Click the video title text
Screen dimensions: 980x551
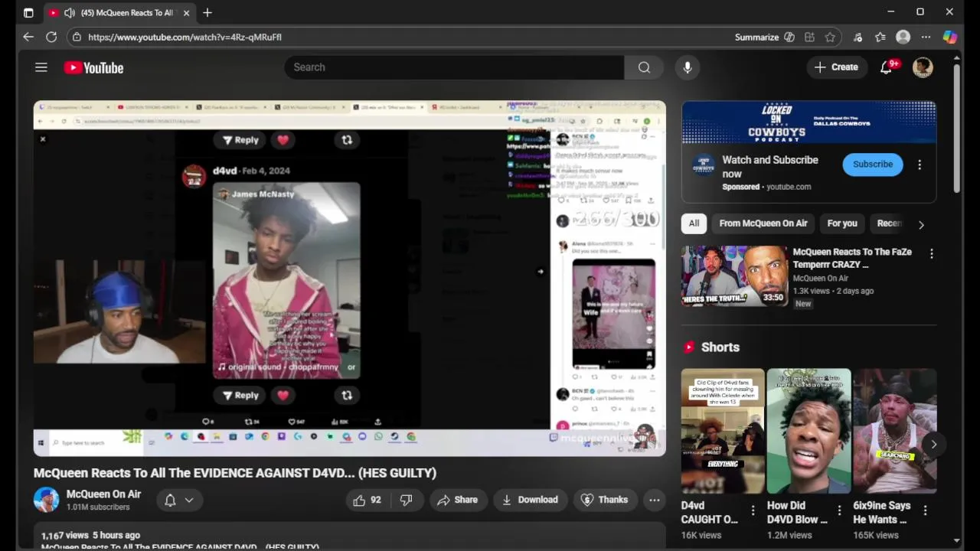pos(235,473)
